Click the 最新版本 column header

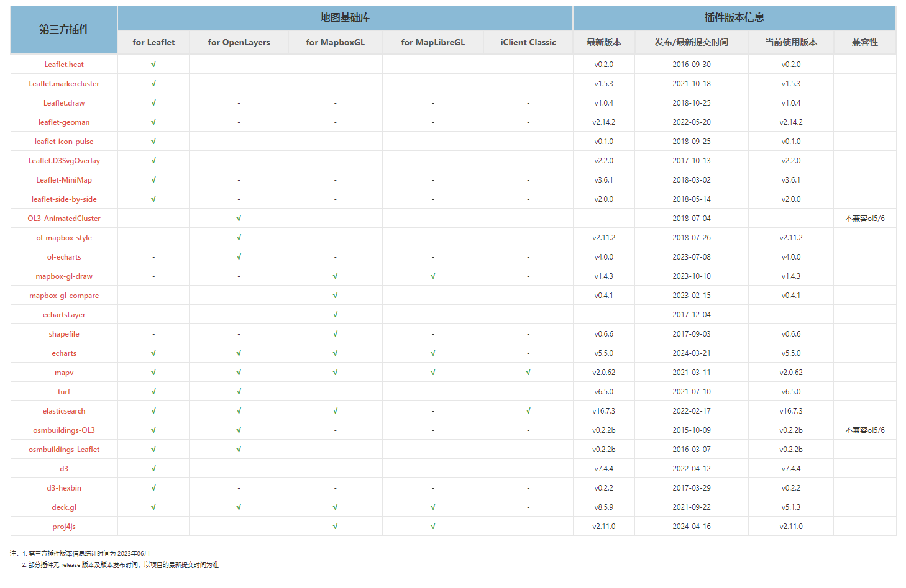(604, 42)
